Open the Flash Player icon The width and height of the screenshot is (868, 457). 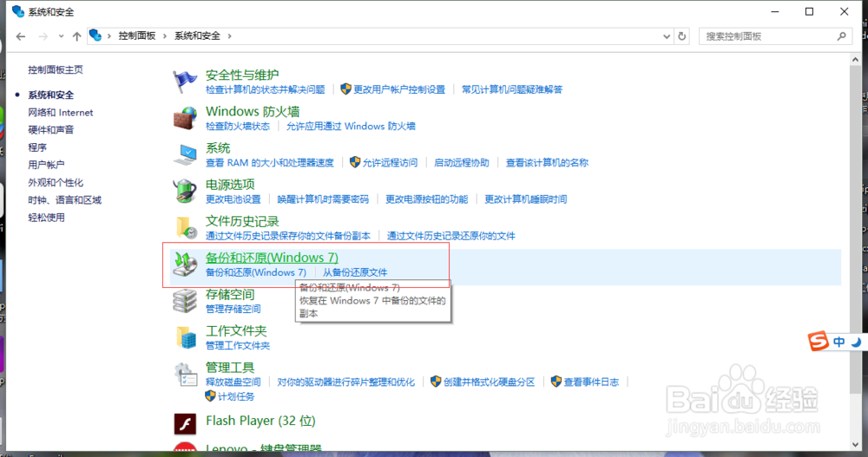185,424
